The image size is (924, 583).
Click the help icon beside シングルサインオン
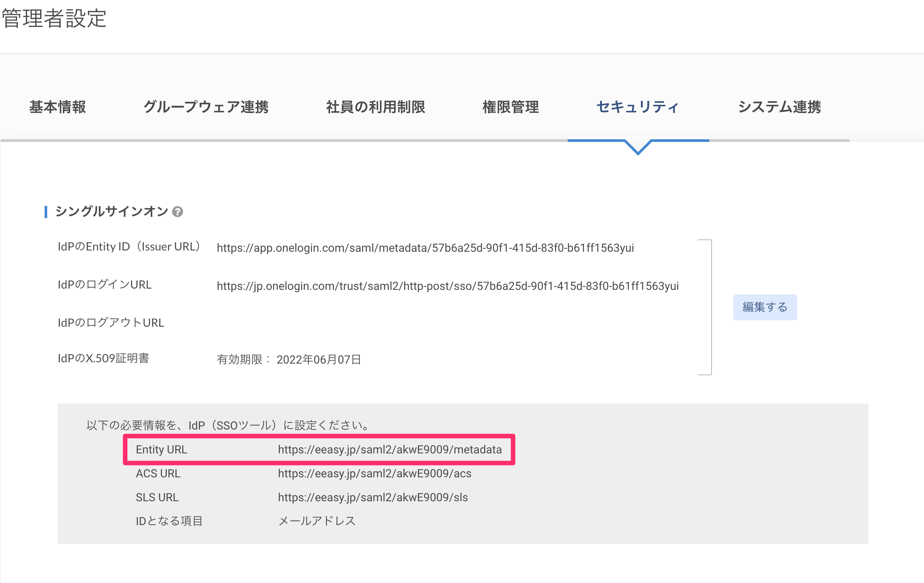pos(177,212)
